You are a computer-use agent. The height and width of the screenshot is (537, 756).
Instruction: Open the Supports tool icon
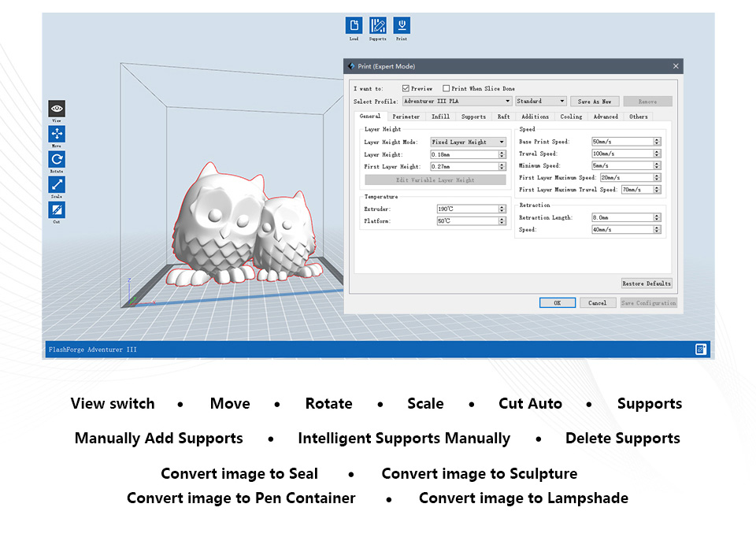click(x=378, y=25)
